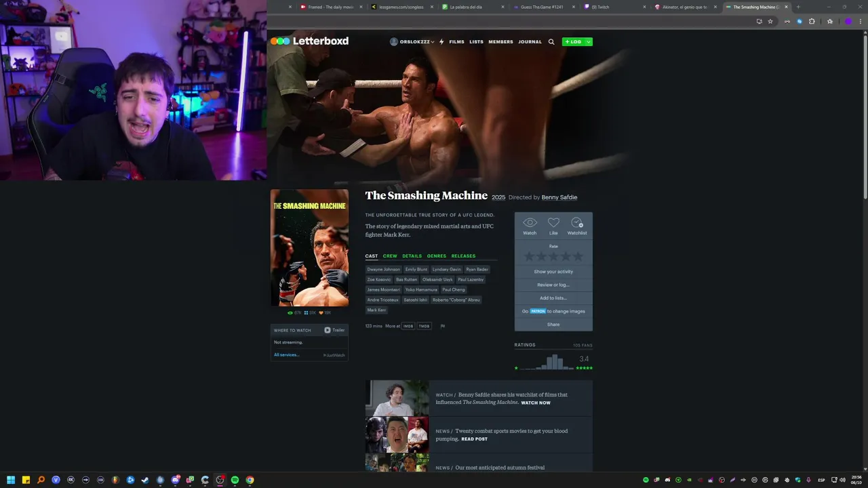The width and height of the screenshot is (868, 488).
Task: Open a new browser tab
Action: point(798,7)
